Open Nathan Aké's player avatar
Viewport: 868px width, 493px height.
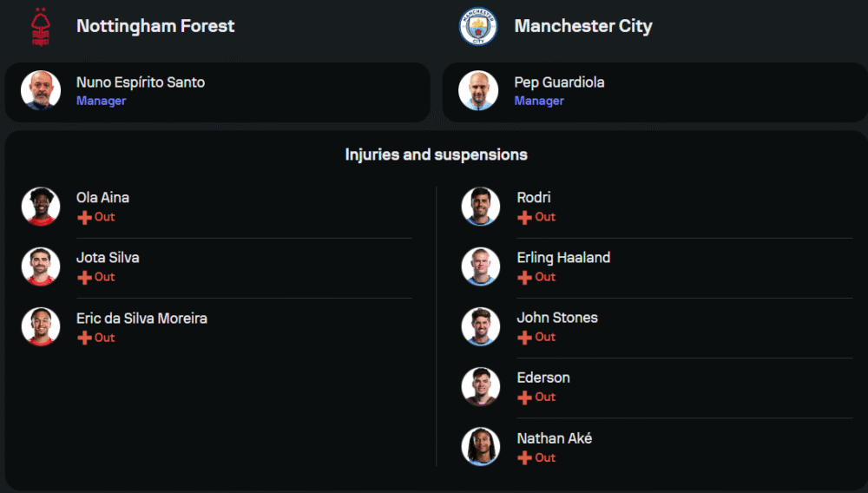(481, 446)
